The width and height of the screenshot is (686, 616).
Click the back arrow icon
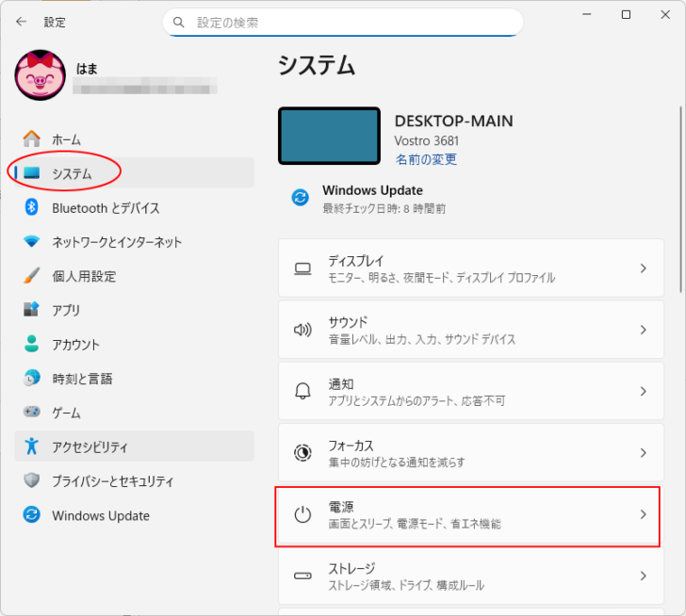[21, 22]
